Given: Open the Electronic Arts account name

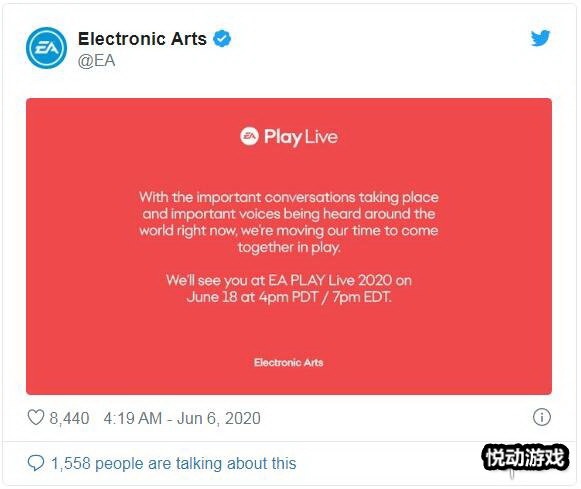Looking at the screenshot, I should 142,39.
